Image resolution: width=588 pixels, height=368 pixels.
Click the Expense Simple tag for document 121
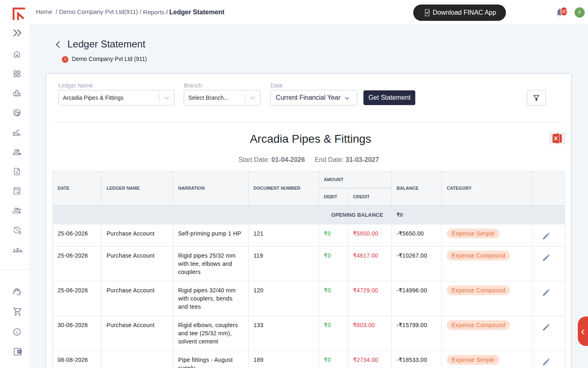(x=473, y=233)
